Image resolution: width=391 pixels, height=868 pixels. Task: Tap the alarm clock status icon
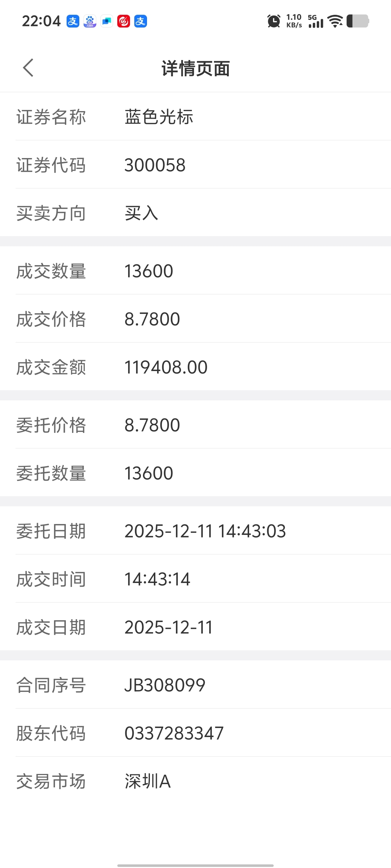click(274, 21)
